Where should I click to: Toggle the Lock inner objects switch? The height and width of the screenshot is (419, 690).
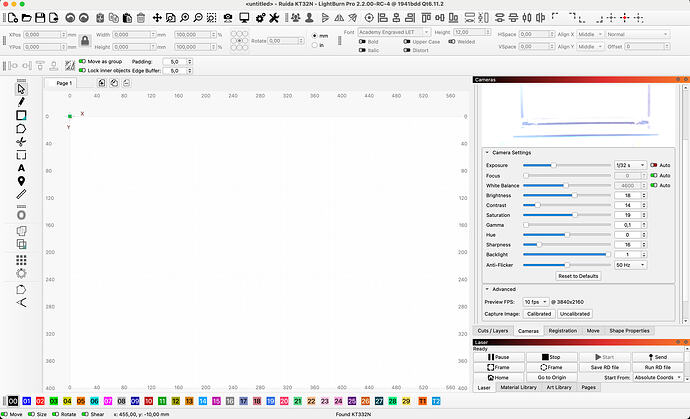pyautogui.click(x=82, y=70)
